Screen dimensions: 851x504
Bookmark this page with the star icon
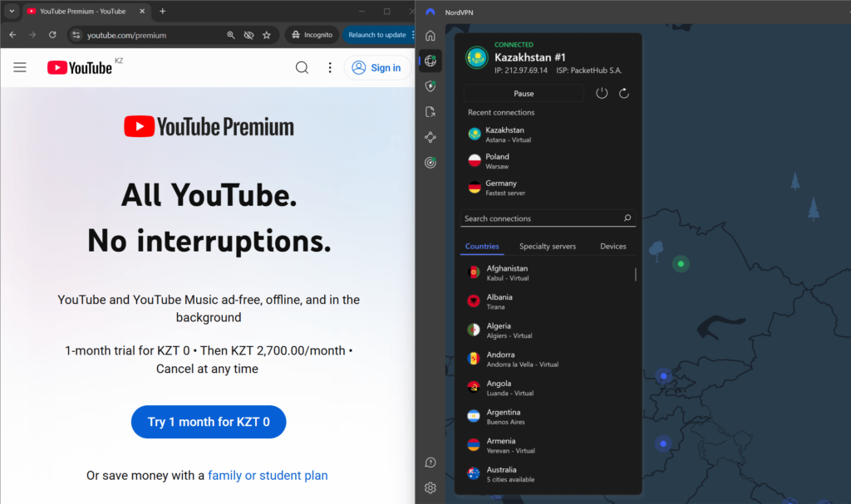click(267, 35)
